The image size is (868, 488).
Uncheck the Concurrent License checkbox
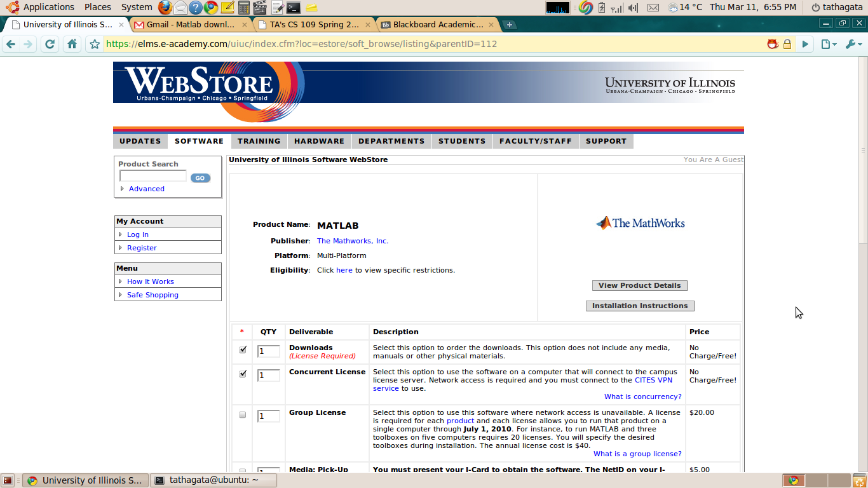pos(243,374)
